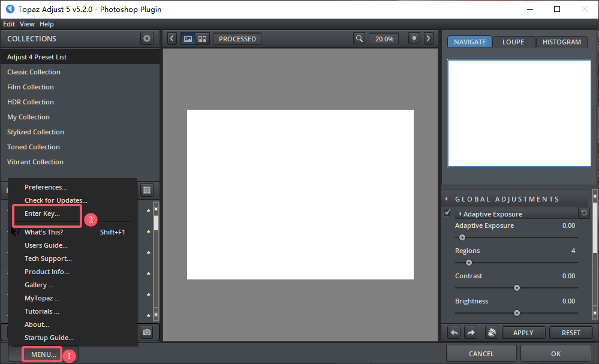Redo with the forward arrow button
The width and height of the screenshot is (599, 364).
471,333
